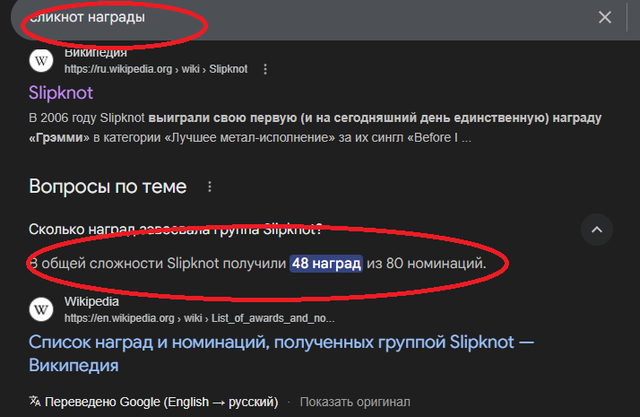Click the snippet about the 2006 Grammy award
Image resolution: width=640 pixels, height=417 pixels.
pyautogui.click(x=315, y=128)
